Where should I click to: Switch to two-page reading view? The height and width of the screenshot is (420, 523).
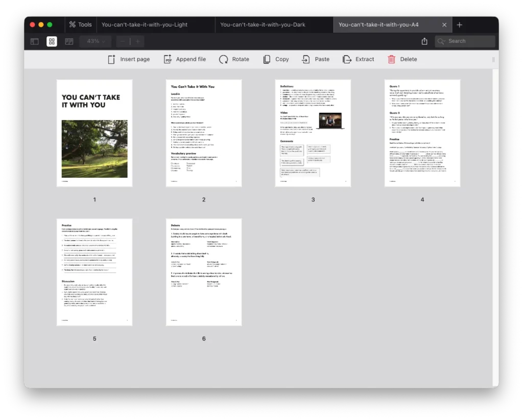[x=69, y=41]
